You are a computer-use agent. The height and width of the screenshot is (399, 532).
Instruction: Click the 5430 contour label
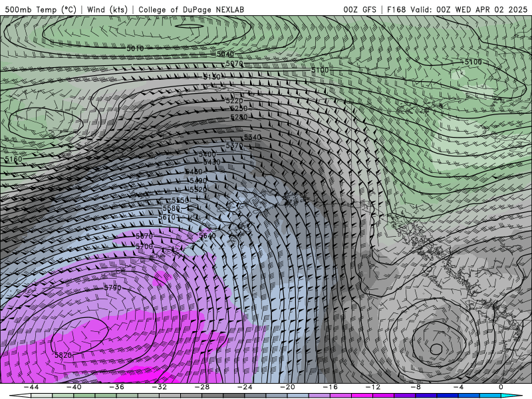coord(212,162)
